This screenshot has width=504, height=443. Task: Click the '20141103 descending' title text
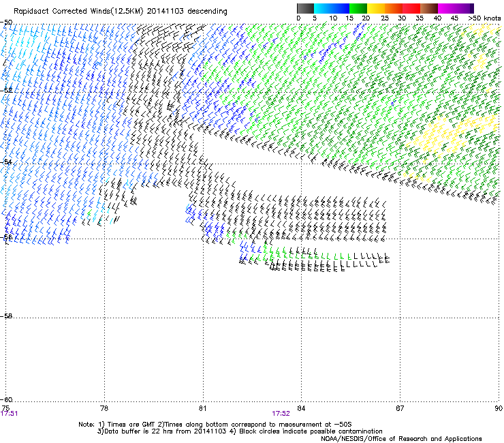(x=187, y=12)
